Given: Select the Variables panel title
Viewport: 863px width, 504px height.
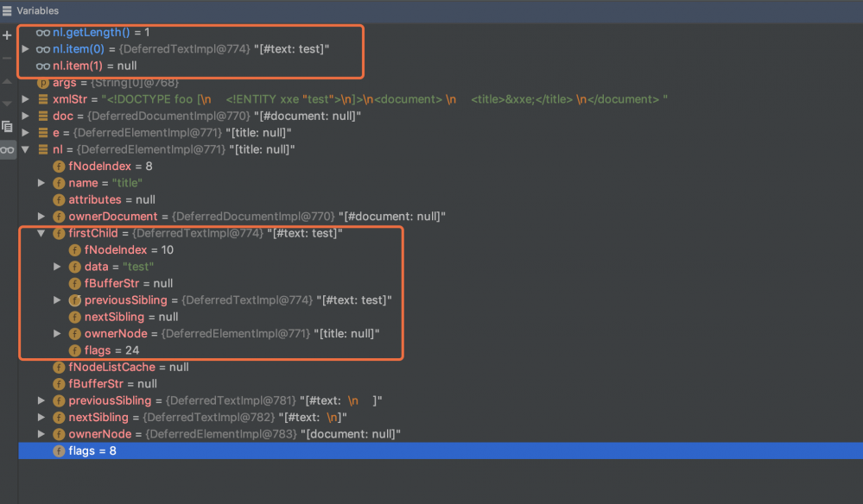Looking at the screenshot, I should [x=37, y=11].
